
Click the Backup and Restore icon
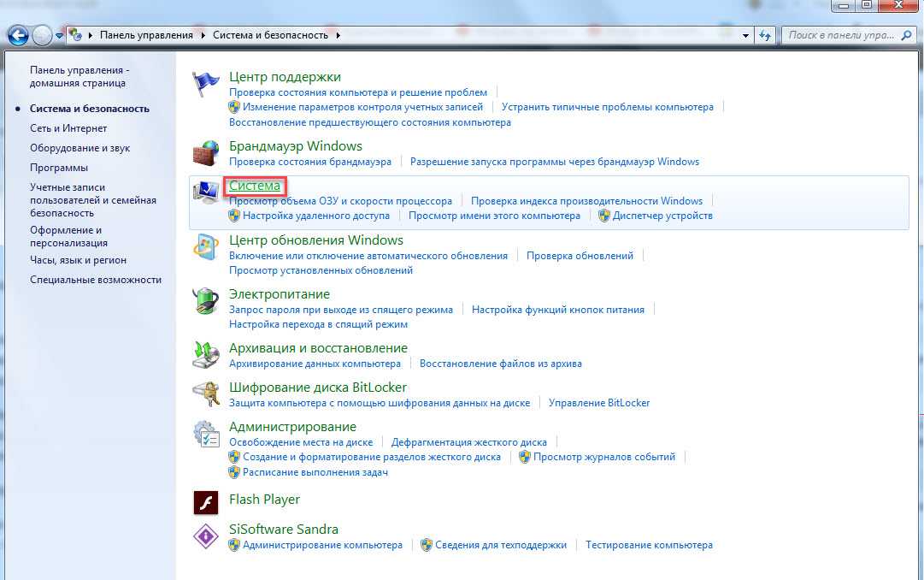206,354
